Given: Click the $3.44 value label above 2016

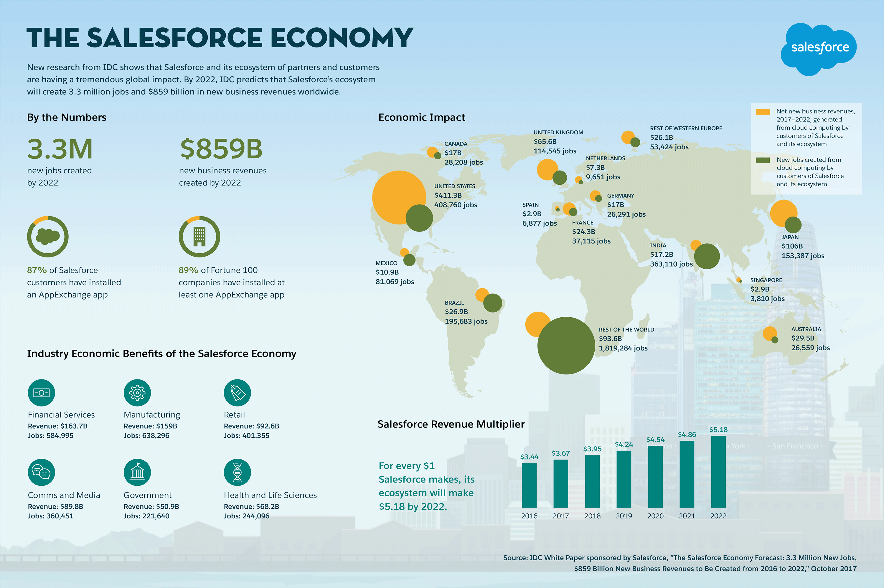Looking at the screenshot, I should (529, 457).
